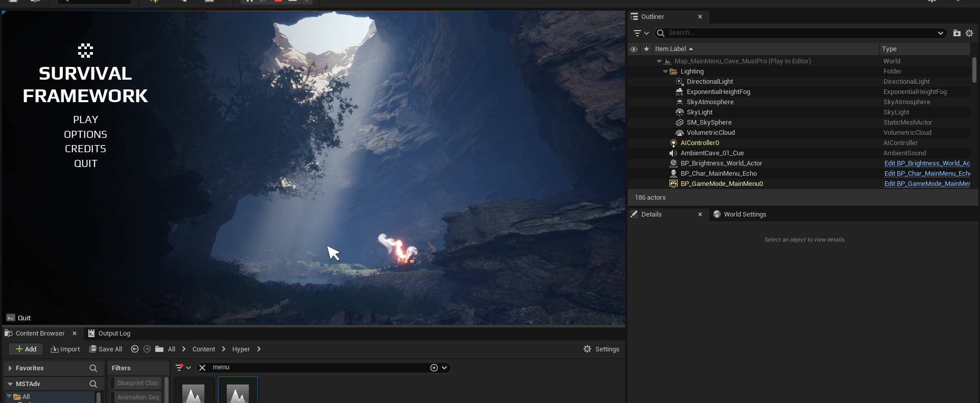This screenshot has height=403, width=980.
Task: Collapse the MSTAdv section
Action: point(10,384)
